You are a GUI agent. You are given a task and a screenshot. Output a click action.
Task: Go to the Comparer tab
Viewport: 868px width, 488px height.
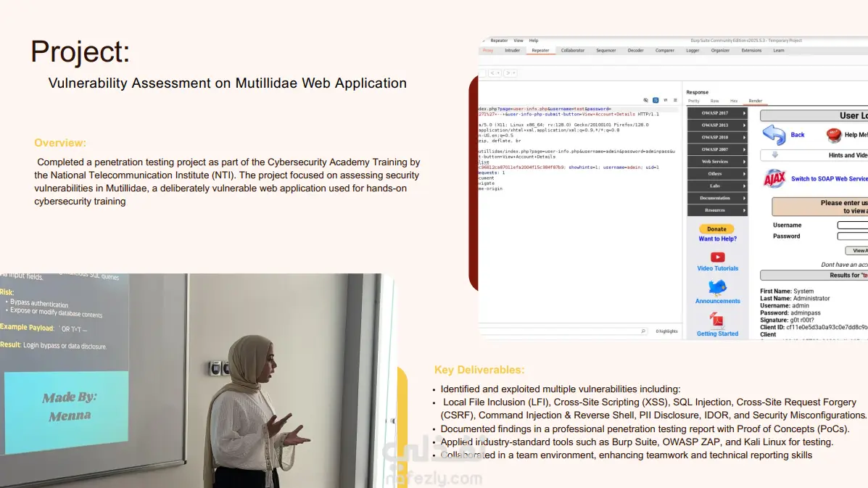[x=665, y=50]
